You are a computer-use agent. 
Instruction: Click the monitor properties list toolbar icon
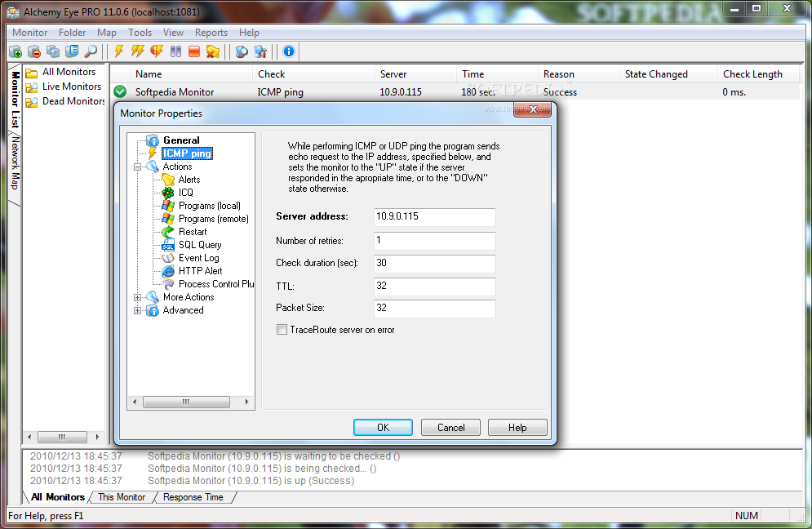pyautogui.click(x=72, y=51)
